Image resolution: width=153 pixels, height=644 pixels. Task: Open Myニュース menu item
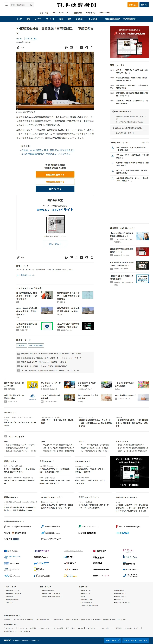tap(63, 13)
